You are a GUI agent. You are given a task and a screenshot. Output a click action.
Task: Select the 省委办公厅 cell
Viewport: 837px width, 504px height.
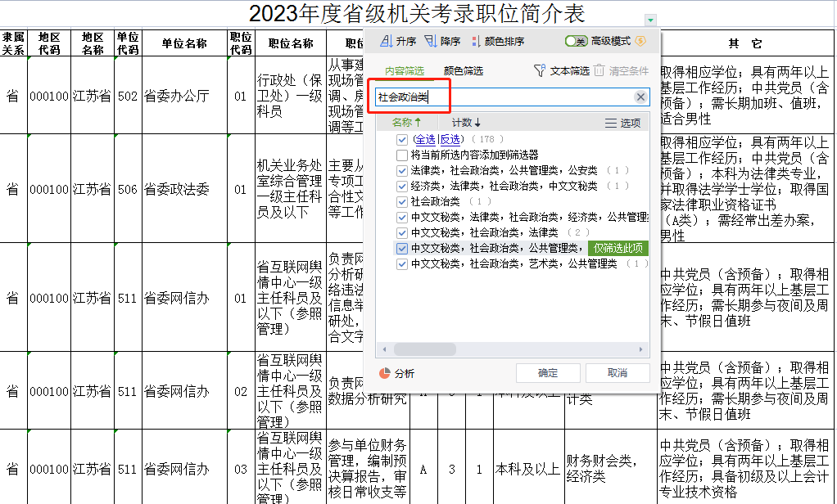[x=185, y=96]
